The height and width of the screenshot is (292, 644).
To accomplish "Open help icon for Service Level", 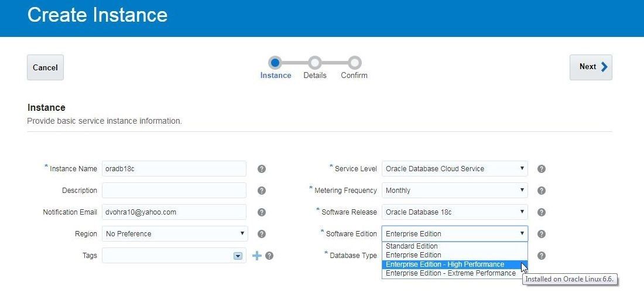I will tap(542, 169).
